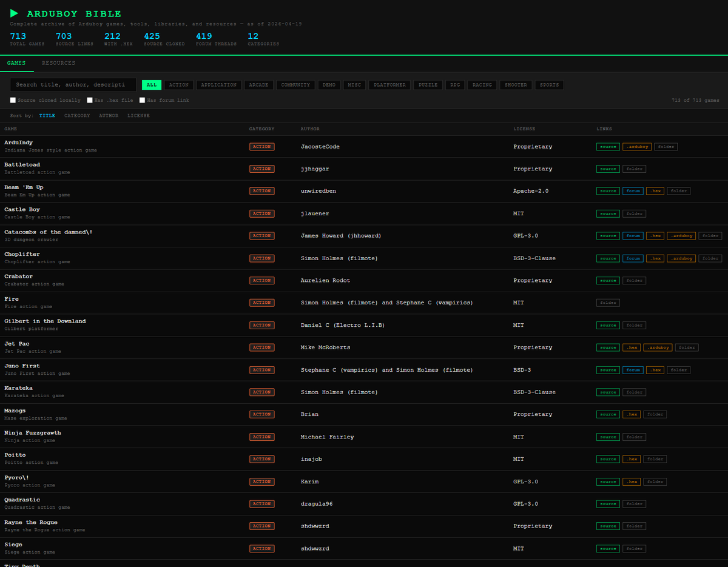Check the Has forum link option

[143, 100]
